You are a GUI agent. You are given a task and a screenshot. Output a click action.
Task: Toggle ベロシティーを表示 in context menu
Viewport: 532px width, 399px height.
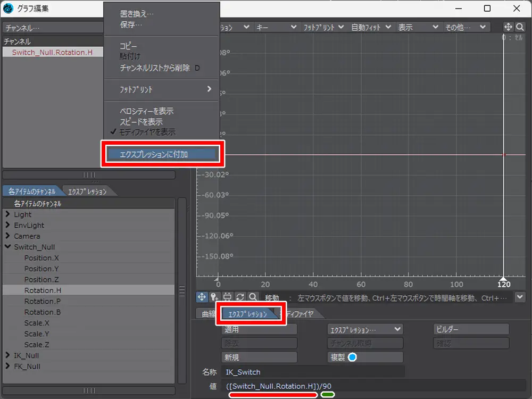(147, 111)
